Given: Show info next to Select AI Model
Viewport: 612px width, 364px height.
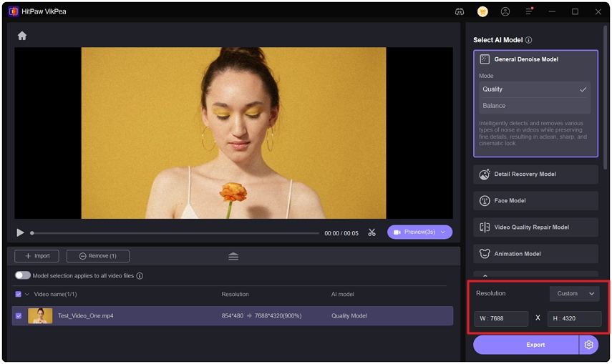Looking at the screenshot, I should click(528, 40).
